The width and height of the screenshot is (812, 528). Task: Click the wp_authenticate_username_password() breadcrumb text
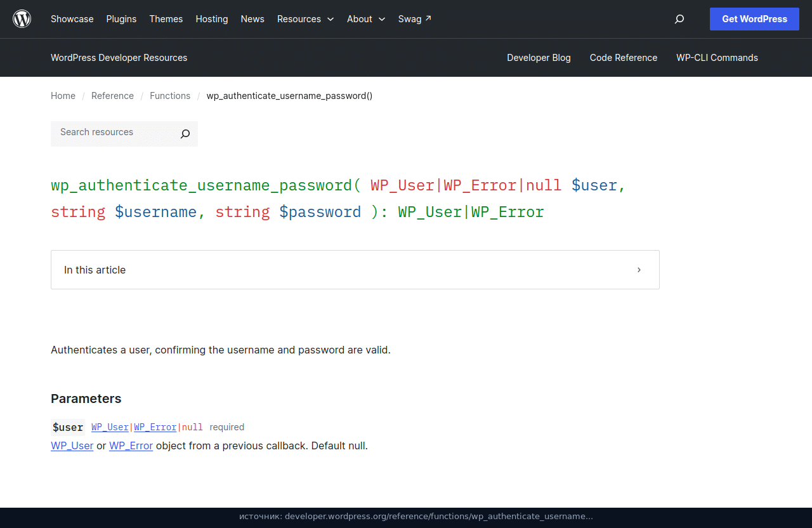pyautogui.click(x=289, y=96)
